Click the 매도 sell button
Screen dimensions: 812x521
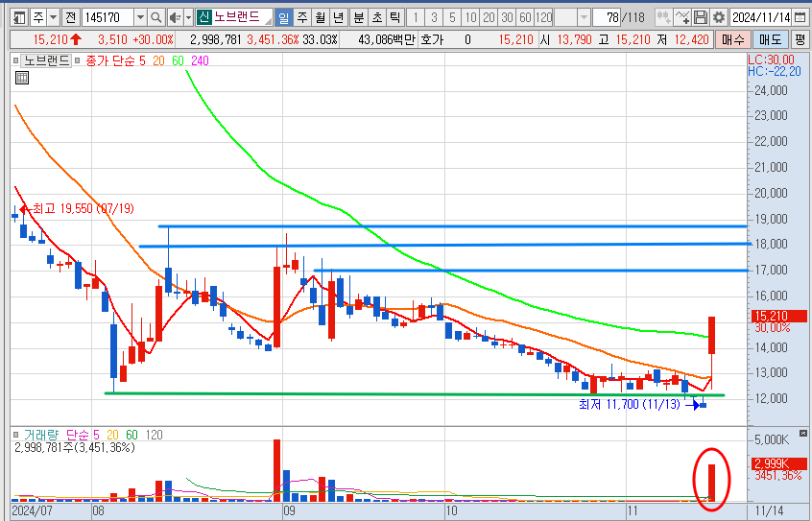770,40
